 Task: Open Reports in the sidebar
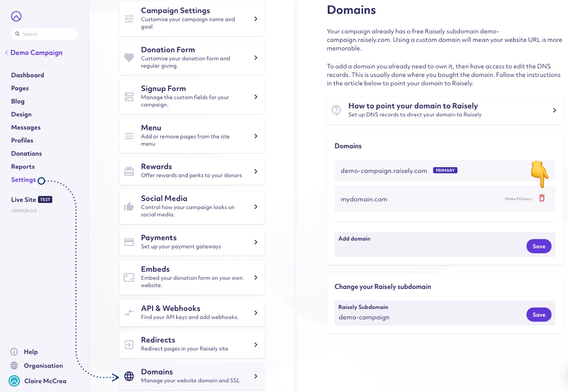click(23, 166)
